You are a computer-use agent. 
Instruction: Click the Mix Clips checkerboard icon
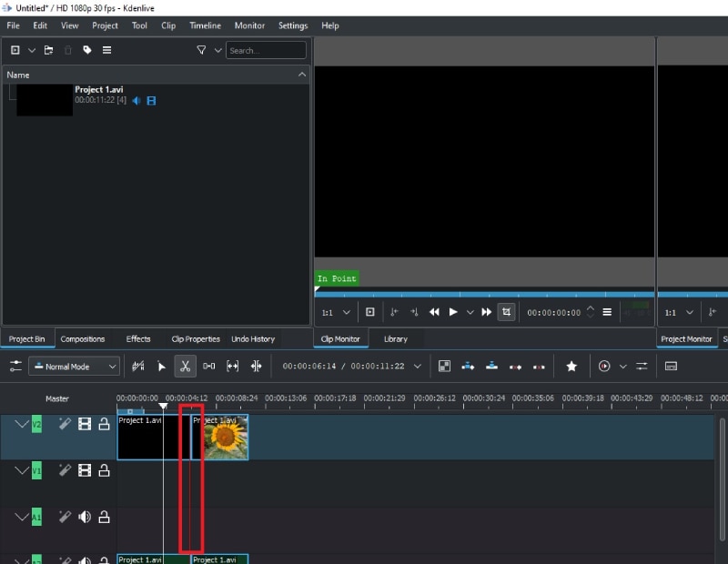[444, 367]
